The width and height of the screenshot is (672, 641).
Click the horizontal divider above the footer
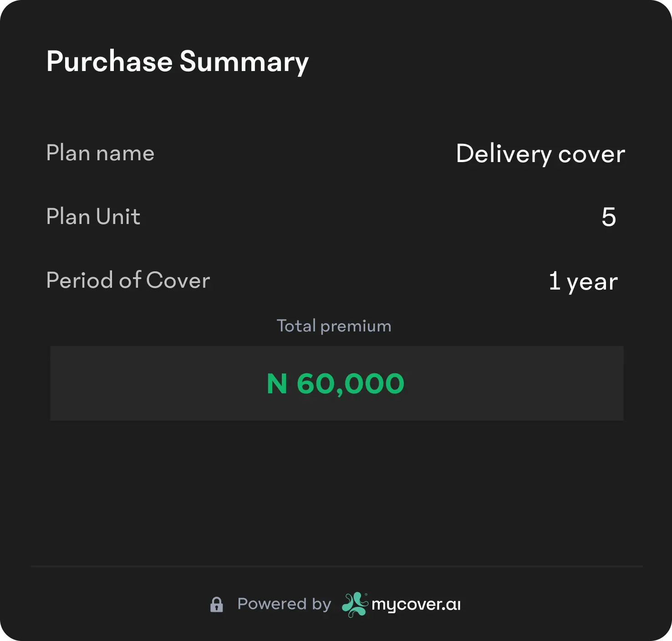tap(336, 566)
